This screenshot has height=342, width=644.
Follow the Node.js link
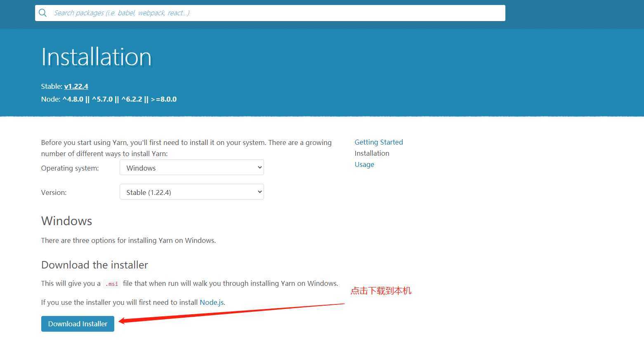coord(212,302)
